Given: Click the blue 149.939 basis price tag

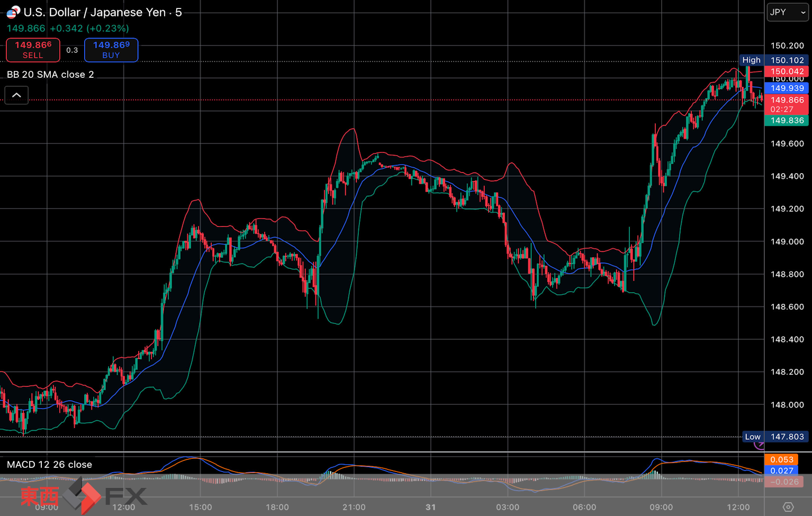Looking at the screenshot, I should pos(787,88).
